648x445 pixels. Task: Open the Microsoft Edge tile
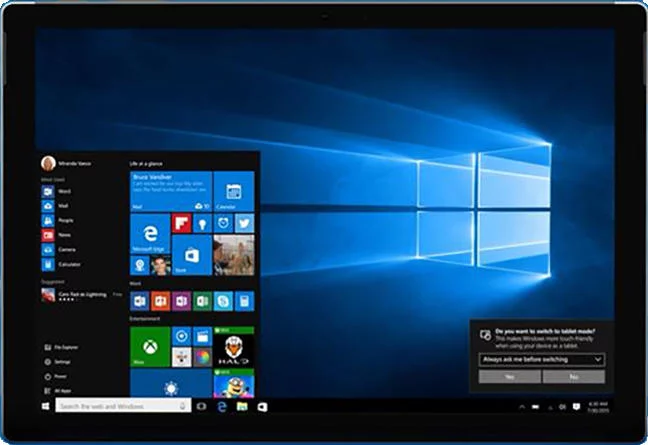click(150, 233)
